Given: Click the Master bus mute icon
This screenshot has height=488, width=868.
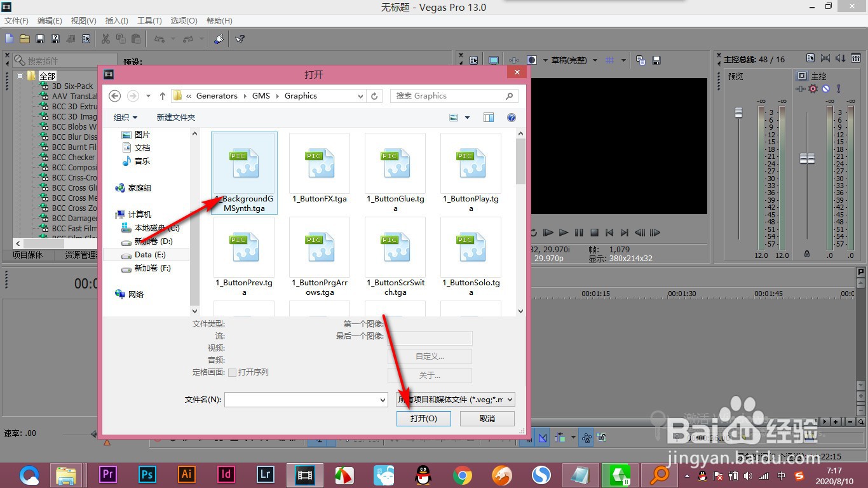Looking at the screenshot, I should click(826, 88).
